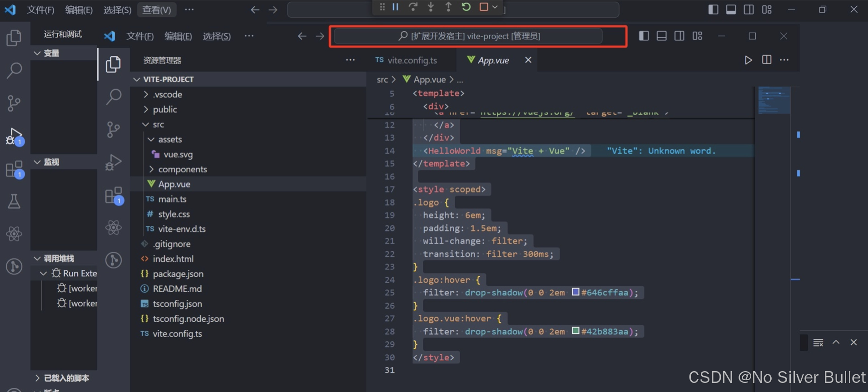Grab the debug toolbar drag handle
The width and height of the screenshot is (868, 392).
pyautogui.click(x=382, y=7)
